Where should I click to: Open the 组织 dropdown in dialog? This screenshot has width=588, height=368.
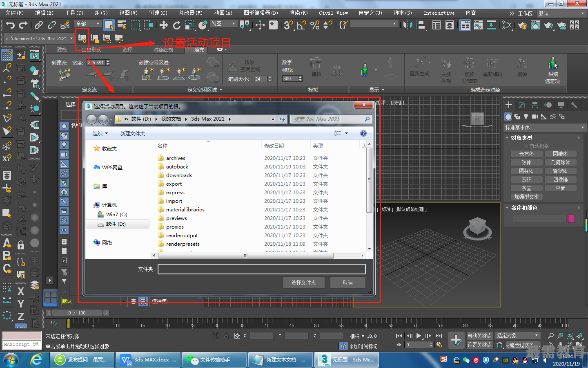click(x=100, y=134)
